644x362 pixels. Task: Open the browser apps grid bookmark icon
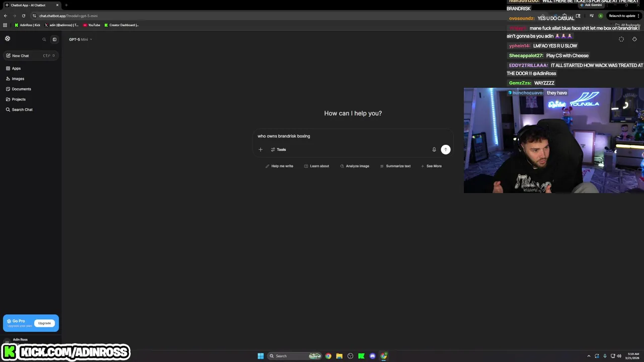[5, 25]
